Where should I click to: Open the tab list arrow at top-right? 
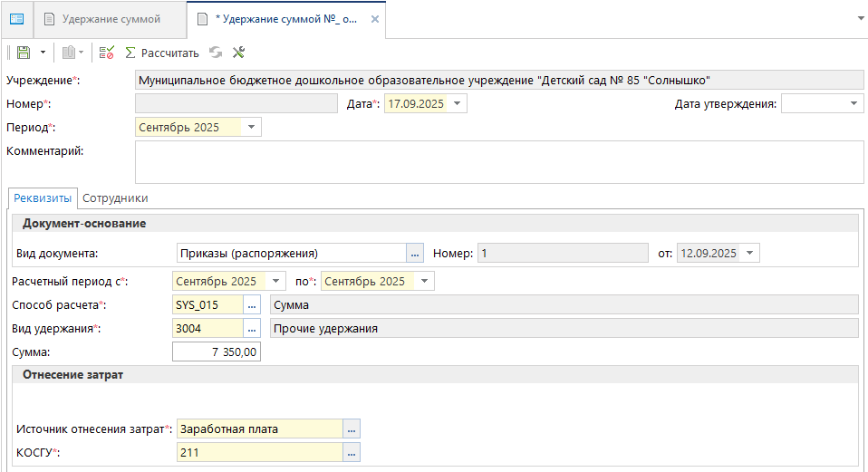click(856, 19)
